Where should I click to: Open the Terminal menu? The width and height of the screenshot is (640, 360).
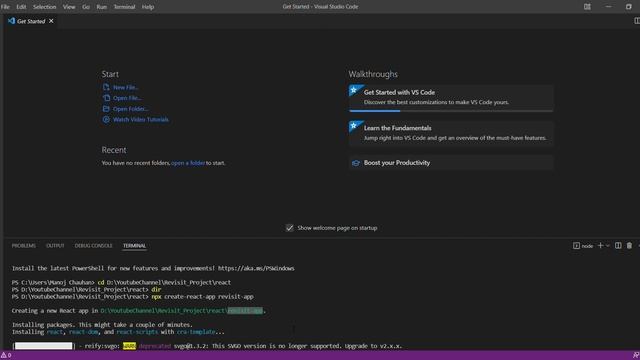click(x=124, y=7)
